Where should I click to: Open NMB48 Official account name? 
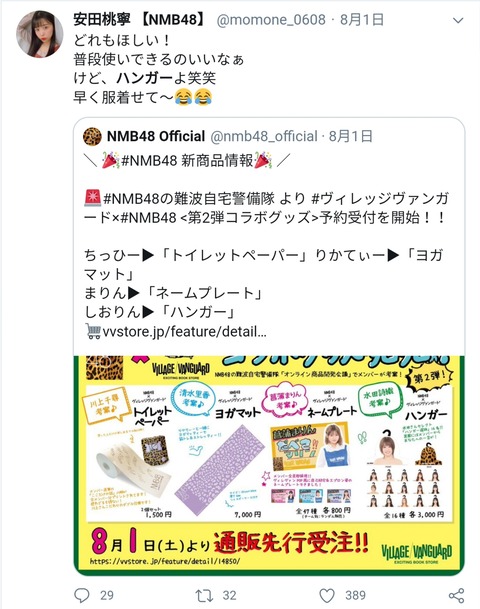click(156, 136)
